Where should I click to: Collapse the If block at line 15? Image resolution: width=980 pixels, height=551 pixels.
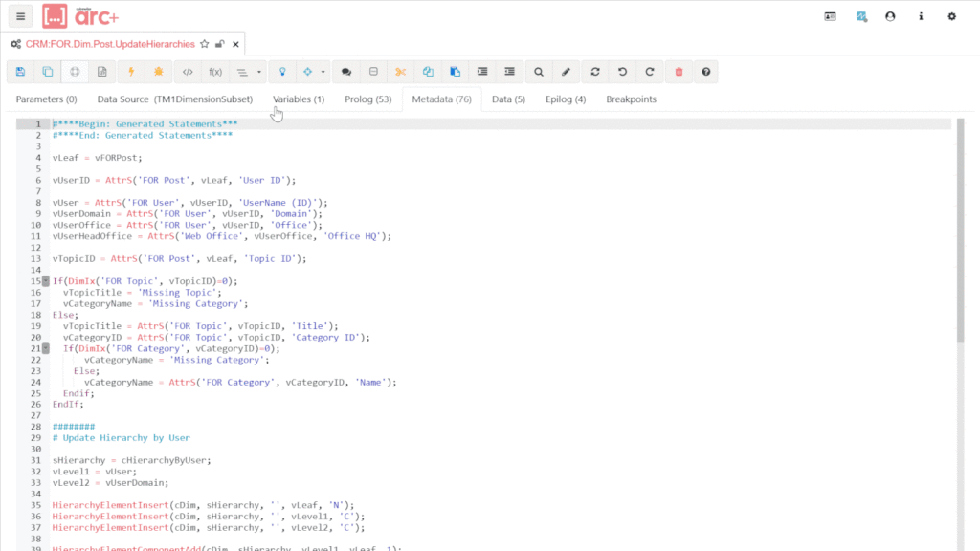(46, 281)
